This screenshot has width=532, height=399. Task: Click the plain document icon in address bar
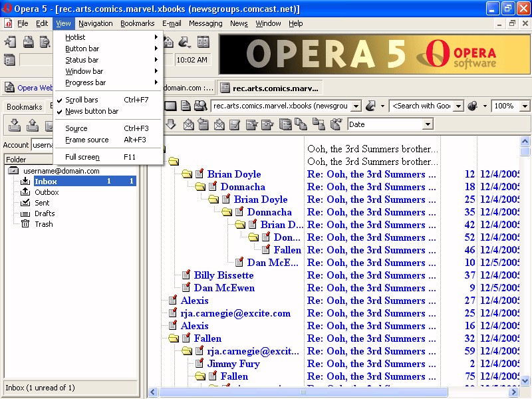(x=186, y=106)
